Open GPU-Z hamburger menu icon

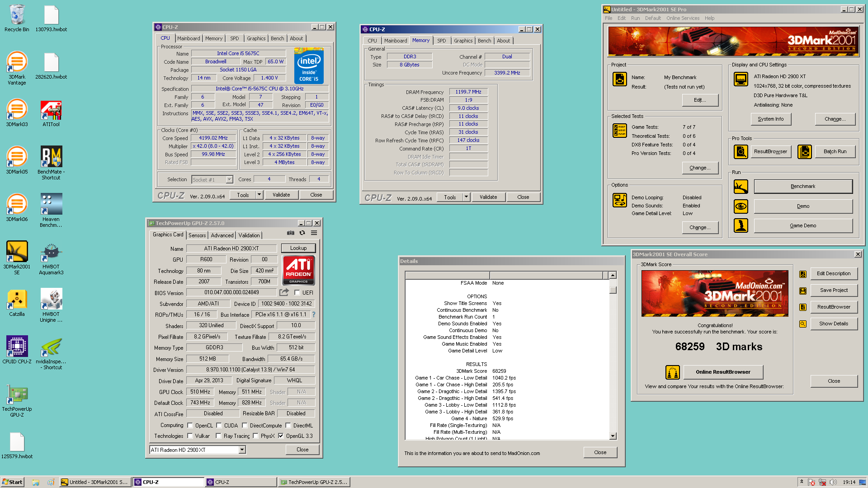314,233
